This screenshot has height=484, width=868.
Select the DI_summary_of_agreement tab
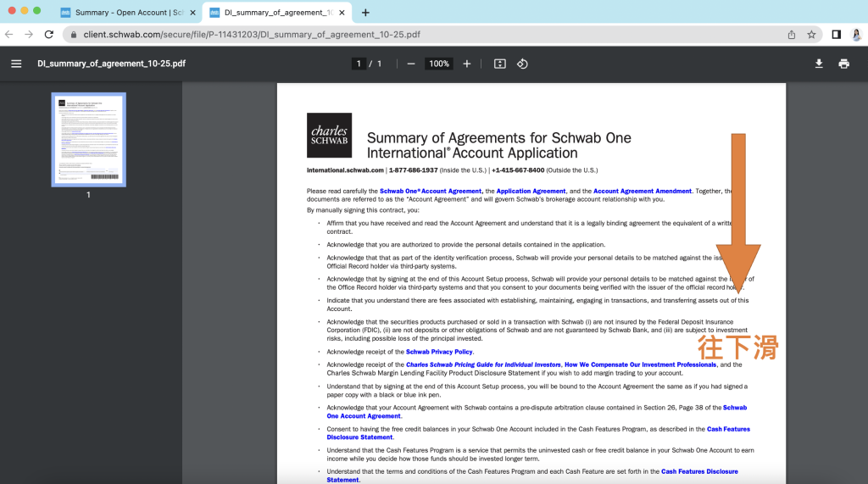[278, 12]
